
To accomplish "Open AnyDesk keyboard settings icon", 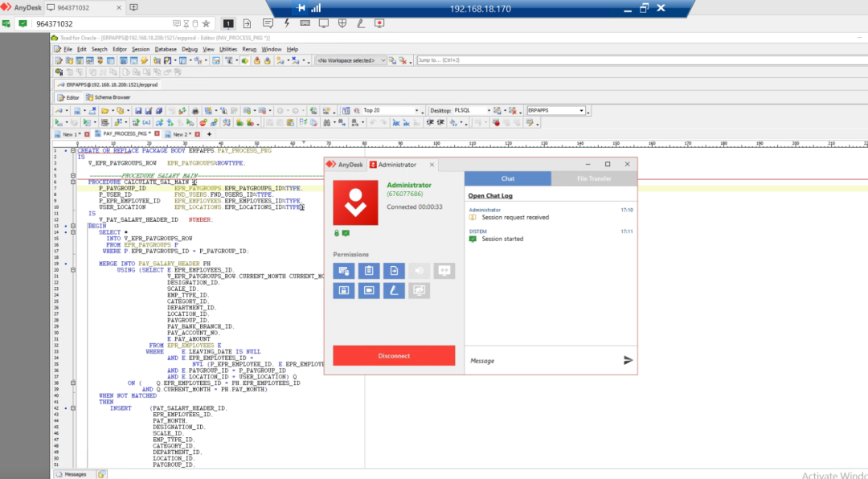I will tap(305, 23).
